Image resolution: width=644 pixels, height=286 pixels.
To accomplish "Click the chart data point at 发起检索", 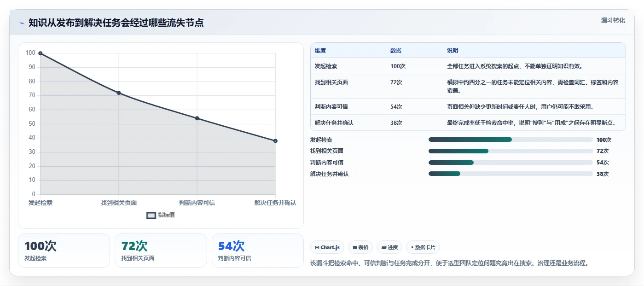I will coord(41,53).
